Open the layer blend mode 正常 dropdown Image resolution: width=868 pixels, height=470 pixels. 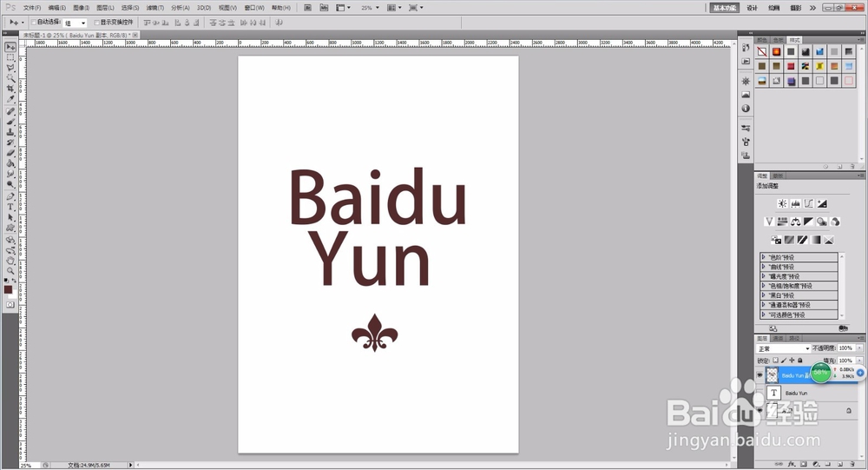(x=783, y=348)
